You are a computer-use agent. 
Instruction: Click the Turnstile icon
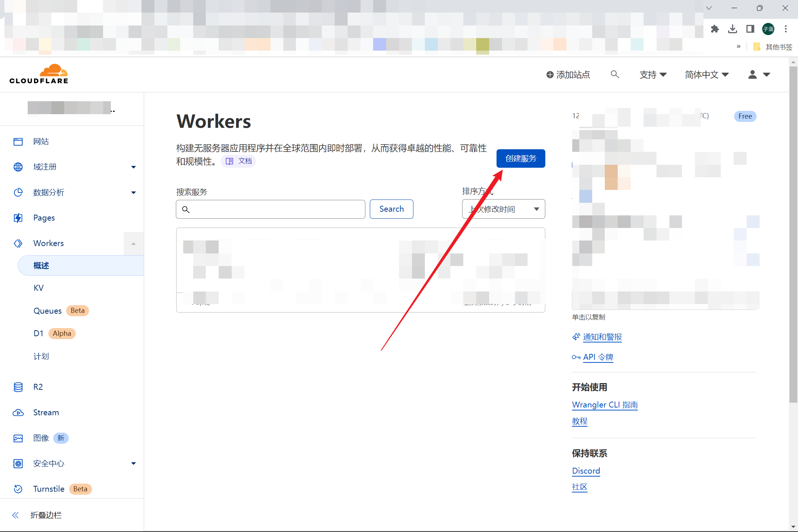pyautogui.click(x=18, y=489)
